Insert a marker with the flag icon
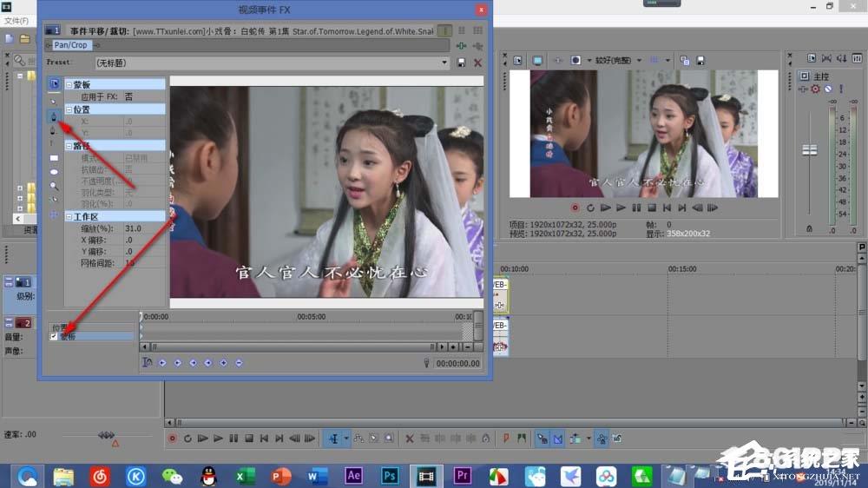Image resolution: width=868 pixels, height=488 pixels. tap(505, 439)
